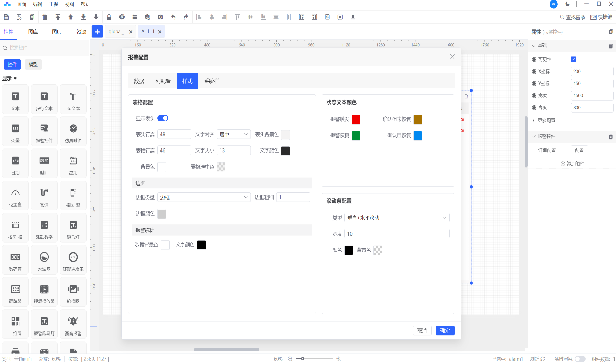Image resolution: width=616 pixels, height=364 pixels.
Task: Click the camera screenshot icon
Action: point(160,17)
